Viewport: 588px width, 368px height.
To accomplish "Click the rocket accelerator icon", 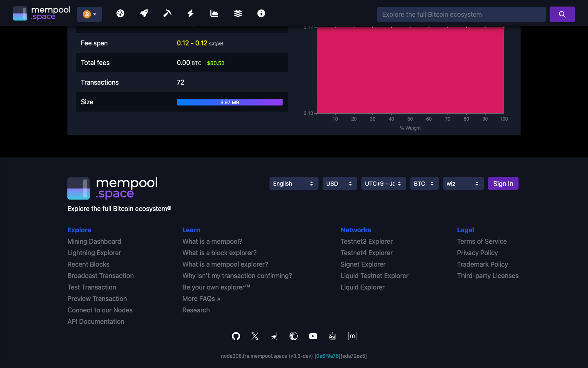I will point(144,13).
